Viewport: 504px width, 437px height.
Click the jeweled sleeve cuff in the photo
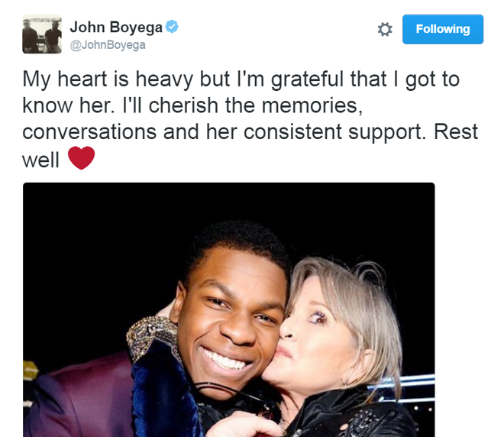pyautogui.click(x=151, y=335)
